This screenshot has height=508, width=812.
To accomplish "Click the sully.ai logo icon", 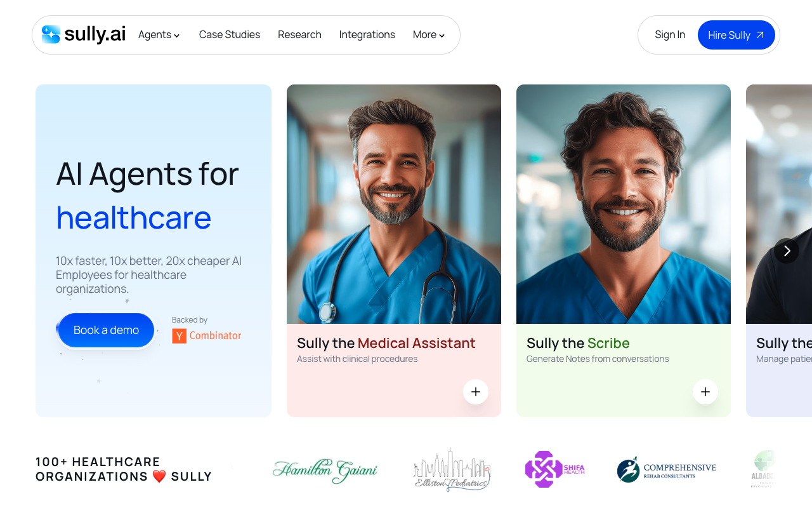I will pos(51,34).
